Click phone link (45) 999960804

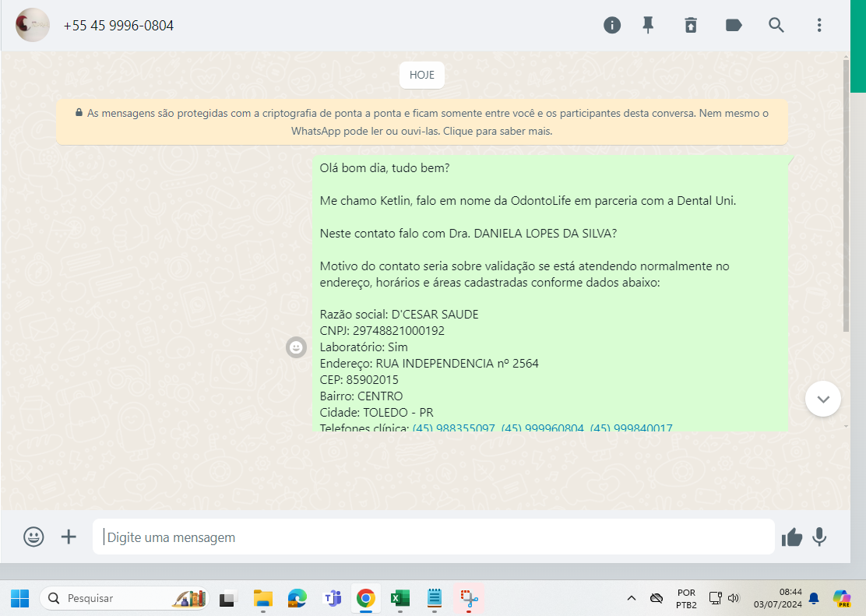coord(542,428)
